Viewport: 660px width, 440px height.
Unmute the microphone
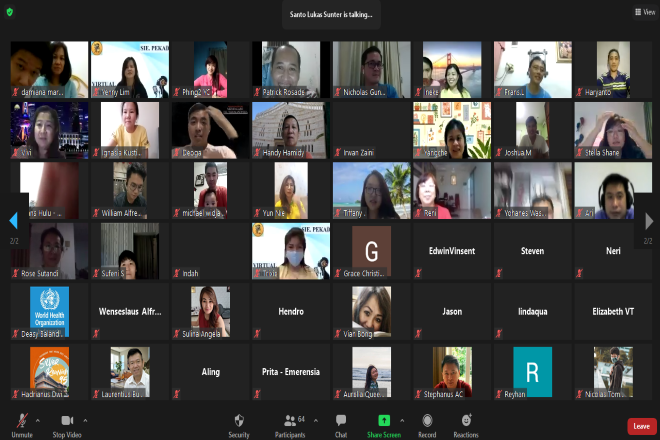pyautogui.click(x=21, y=424)
